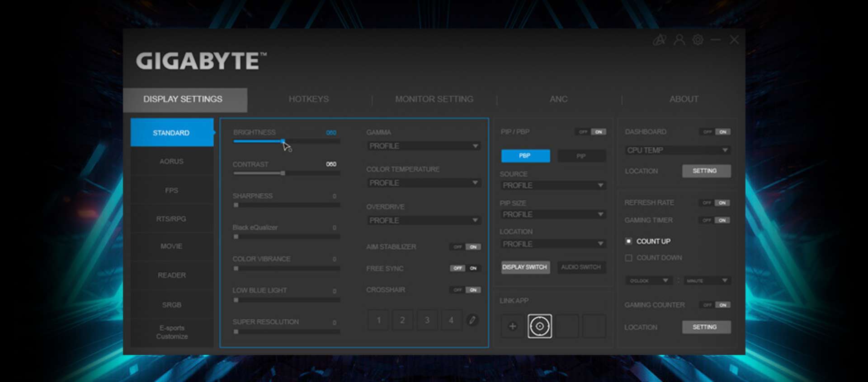Adjust the Sharpness slider
868x382 pixels.
click(x=286, y=205)
